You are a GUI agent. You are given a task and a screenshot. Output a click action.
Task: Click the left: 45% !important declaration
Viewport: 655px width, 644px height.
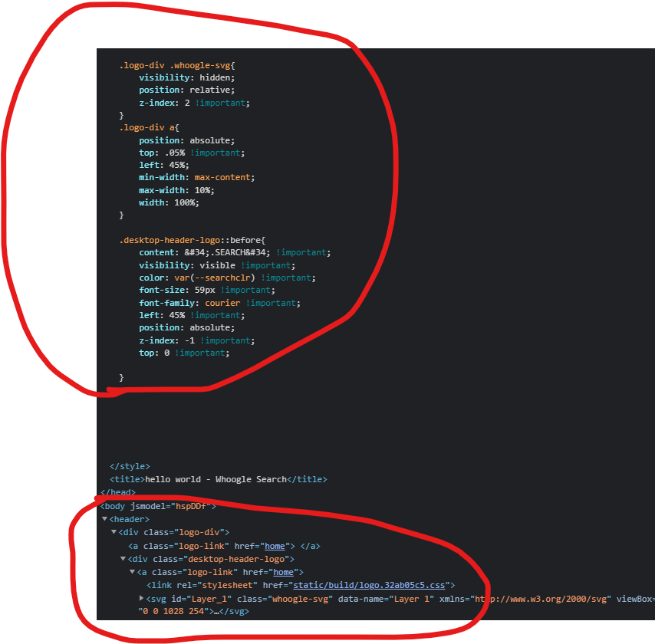coord(192,315)
